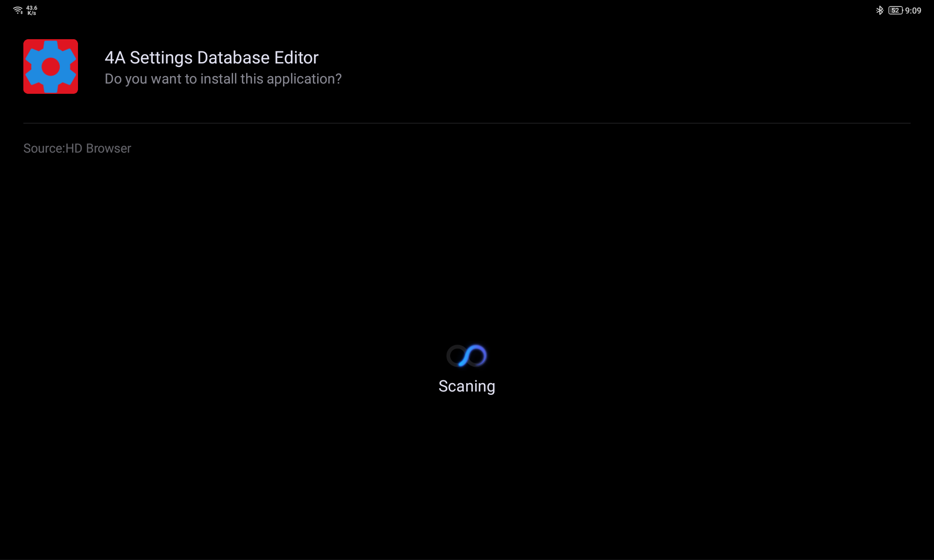This screenshot has height=560, width=934.
Task: Tap the Bluetooth icon in status bar
Action: point(879,10)
